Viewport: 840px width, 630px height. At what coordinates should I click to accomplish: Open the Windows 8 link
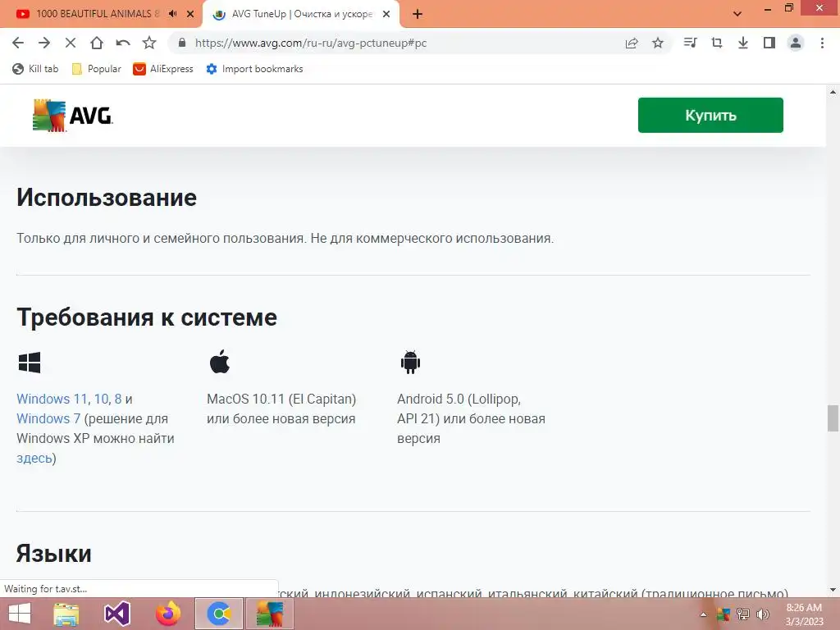click(x=118, y=399)
